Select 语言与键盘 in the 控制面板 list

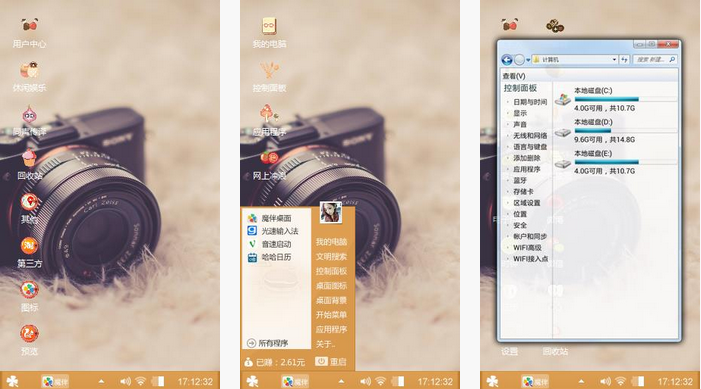[x=530, y=147]
